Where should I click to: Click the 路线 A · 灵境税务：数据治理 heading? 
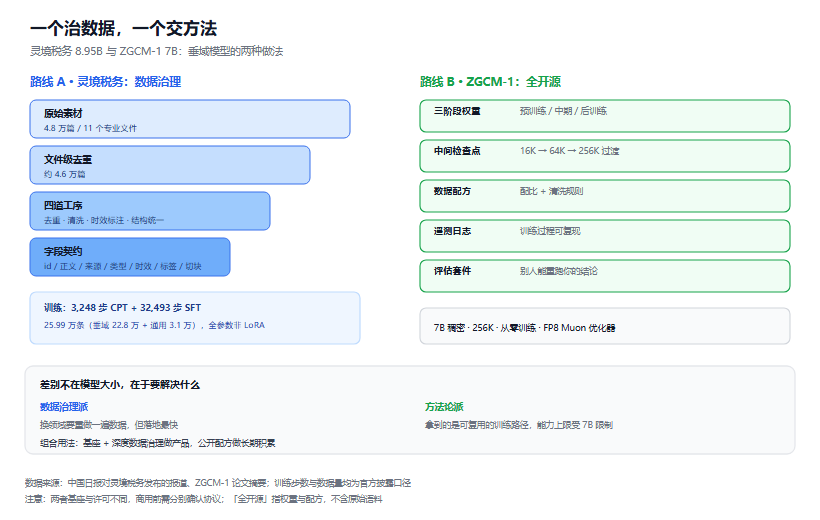106,82
